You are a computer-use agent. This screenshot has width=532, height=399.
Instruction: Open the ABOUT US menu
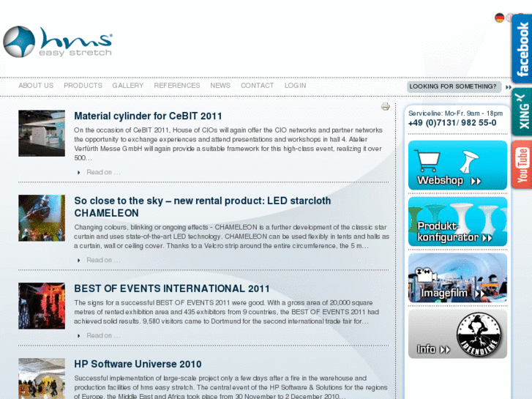coord(36,86)
